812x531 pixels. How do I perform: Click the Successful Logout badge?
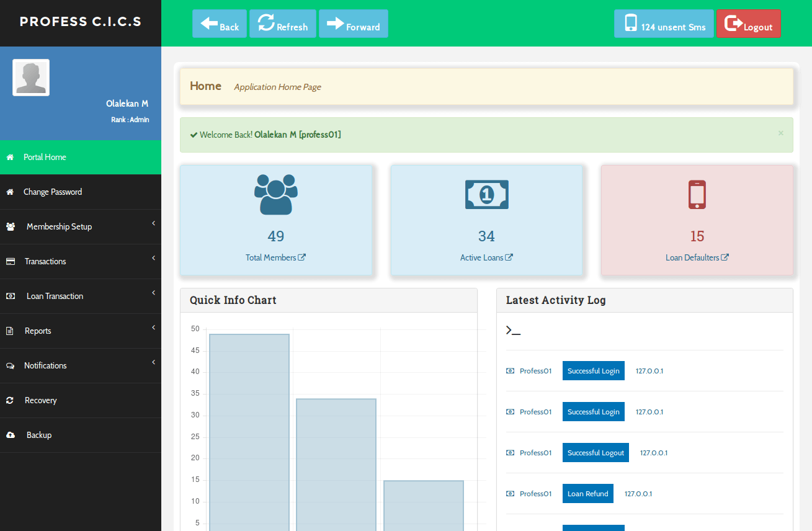pos(596,453)
